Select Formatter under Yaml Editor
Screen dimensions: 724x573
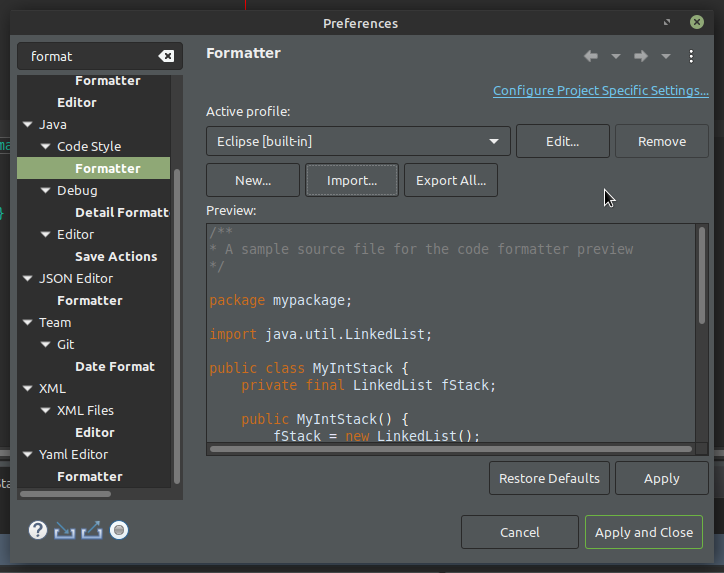(x=90, y=476)
